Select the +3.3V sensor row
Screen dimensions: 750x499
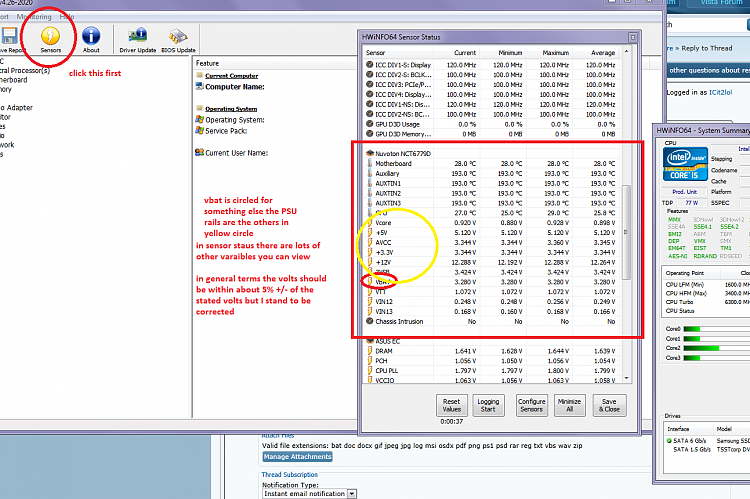pos(493,253)
